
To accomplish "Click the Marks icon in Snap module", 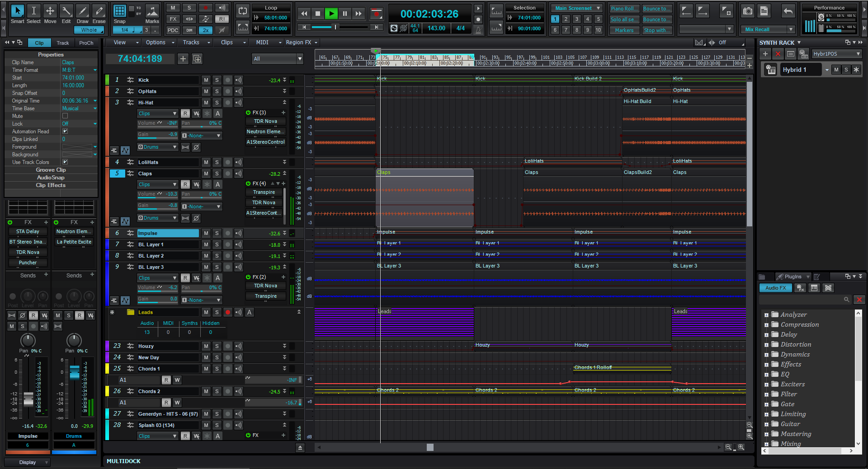I will [152, 11].
